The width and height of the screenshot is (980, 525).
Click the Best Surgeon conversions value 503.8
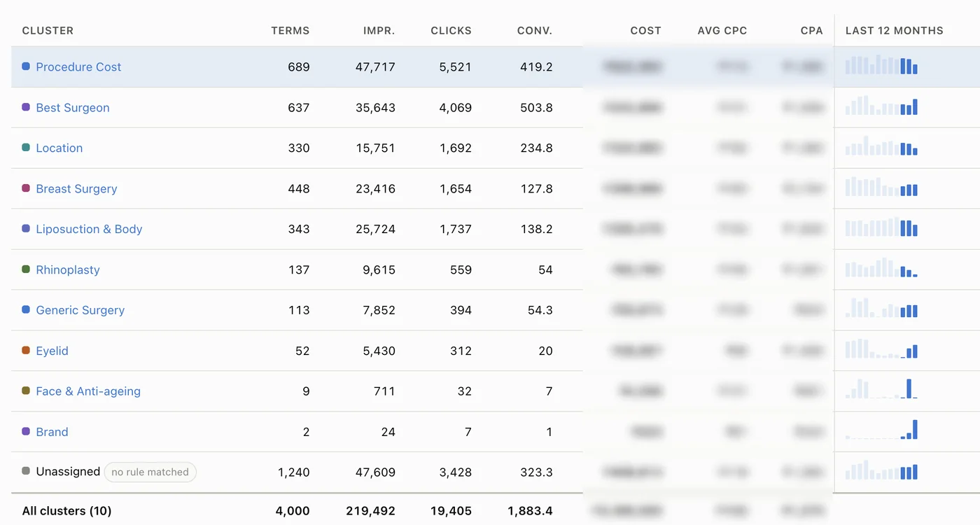[x=536, y=108]
